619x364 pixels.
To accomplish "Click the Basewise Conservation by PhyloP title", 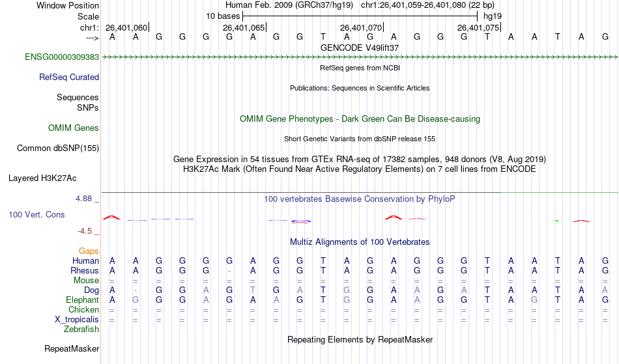I will tap(360, 199).
